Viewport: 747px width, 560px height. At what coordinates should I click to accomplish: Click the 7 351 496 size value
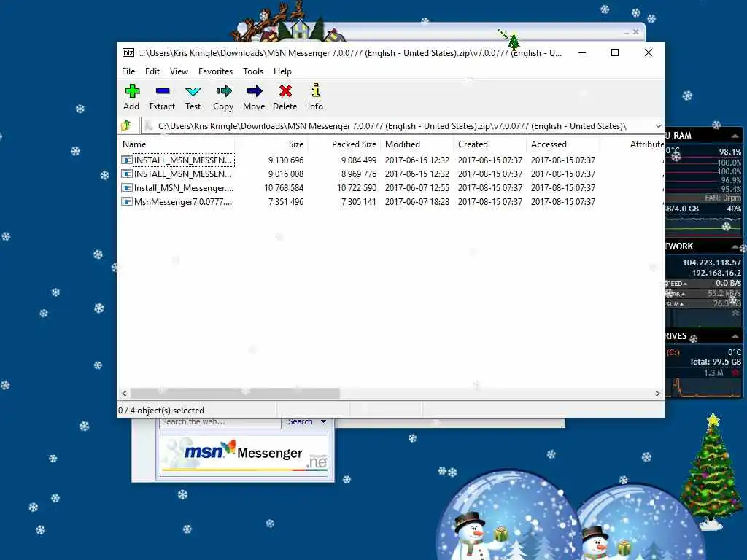click(x=286, y=202)
